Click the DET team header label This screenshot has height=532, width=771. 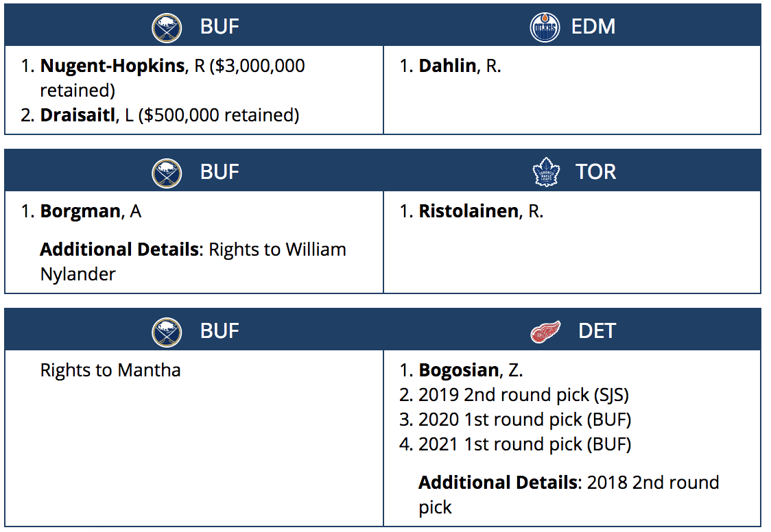pos(597,331)
